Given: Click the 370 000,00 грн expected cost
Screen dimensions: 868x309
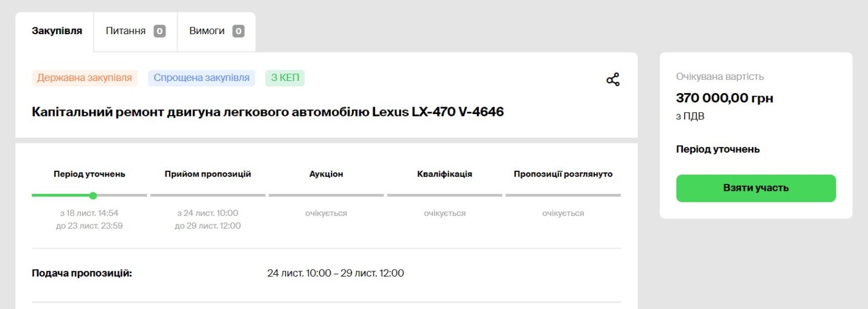Looking at the screenshot, I should 724,98.
